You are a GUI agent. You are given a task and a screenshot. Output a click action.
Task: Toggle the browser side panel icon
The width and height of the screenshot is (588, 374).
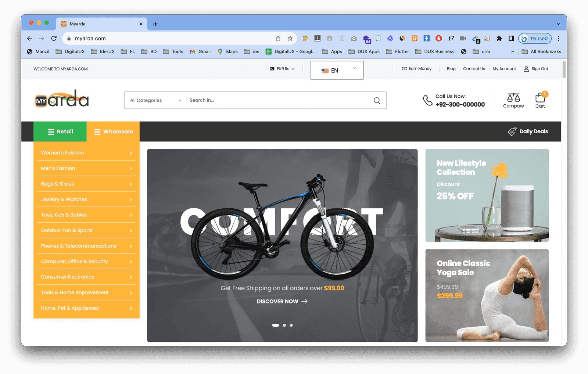pos(511,38)
